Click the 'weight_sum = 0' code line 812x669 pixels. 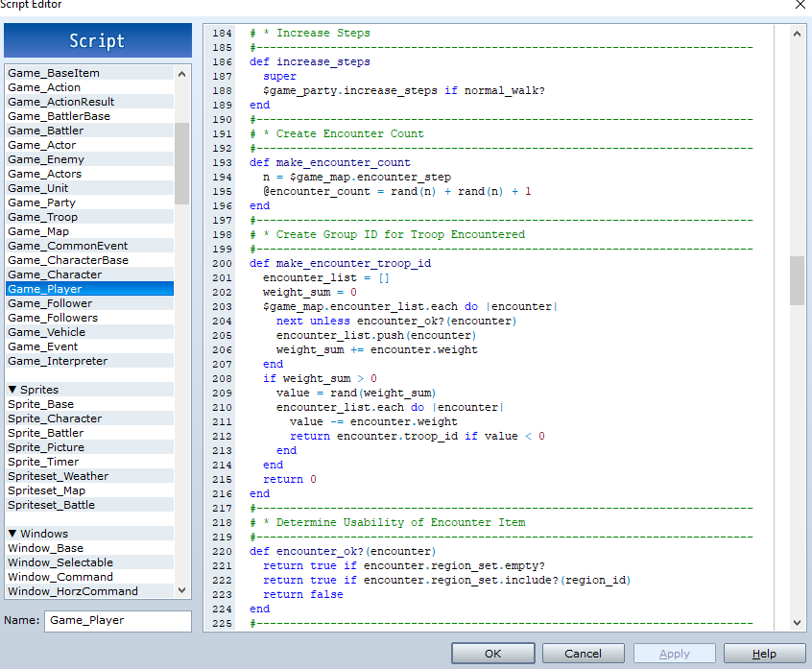point(310,292)
